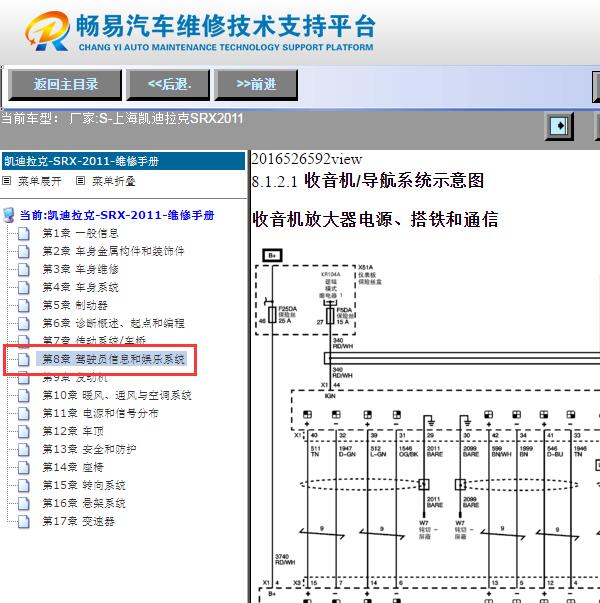Open 第3章 车身维修

point(80,269)
